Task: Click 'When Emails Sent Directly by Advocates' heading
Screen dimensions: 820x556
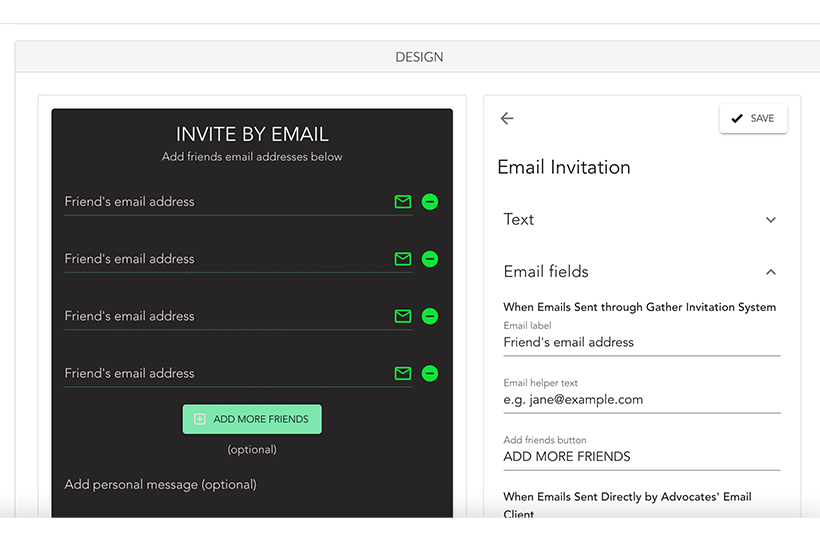Action: 628,505
